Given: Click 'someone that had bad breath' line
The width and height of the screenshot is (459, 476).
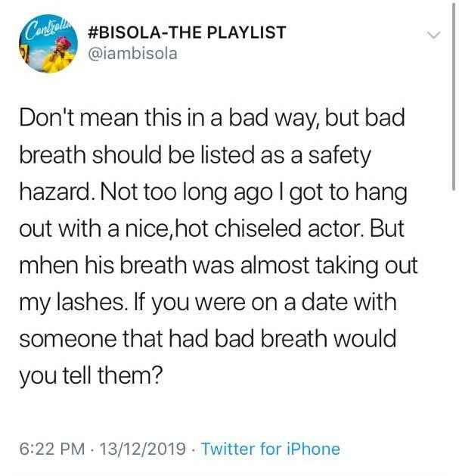Looking at the screenshot, I should (x=173, y=339).
